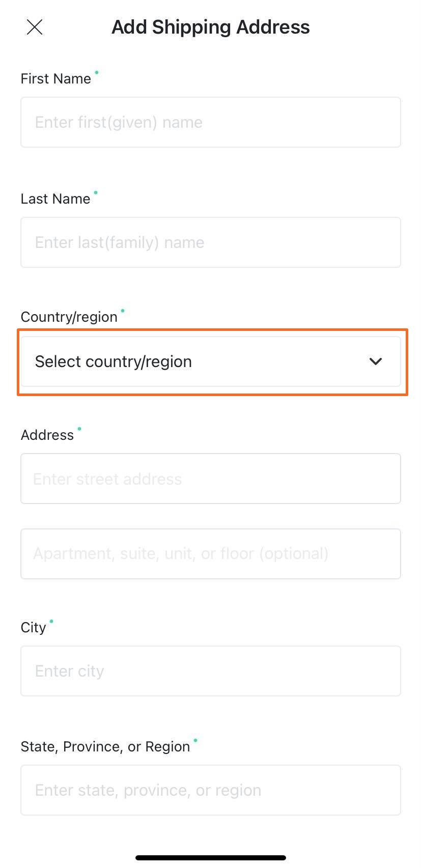This screenshot has width=421, height=868.
Task: Click the required dot beside Address label
Action: (x=79, y=429)
